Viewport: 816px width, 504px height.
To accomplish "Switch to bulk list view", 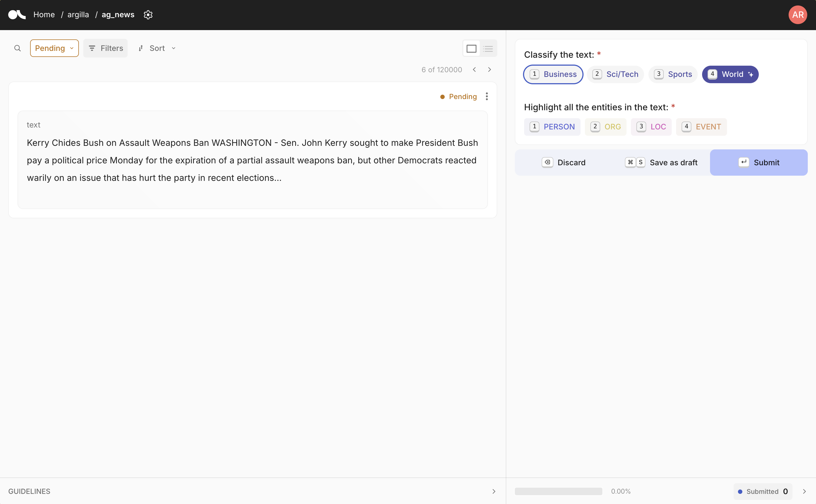I will [x=488, y=48].
